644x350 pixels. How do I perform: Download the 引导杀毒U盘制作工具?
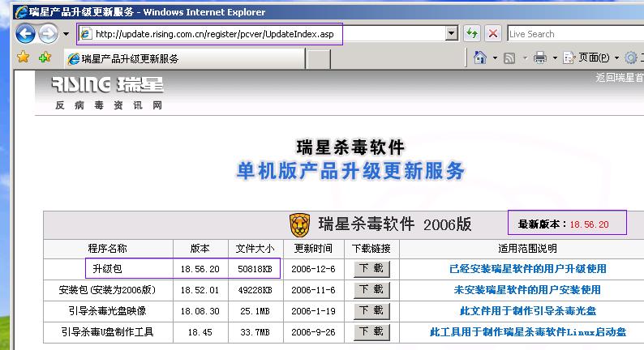click(x=371, y=331)
